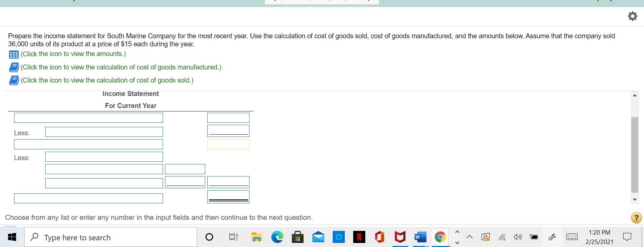Click the table icon to view amounts
644x247 pixels.
pos(14,54)
